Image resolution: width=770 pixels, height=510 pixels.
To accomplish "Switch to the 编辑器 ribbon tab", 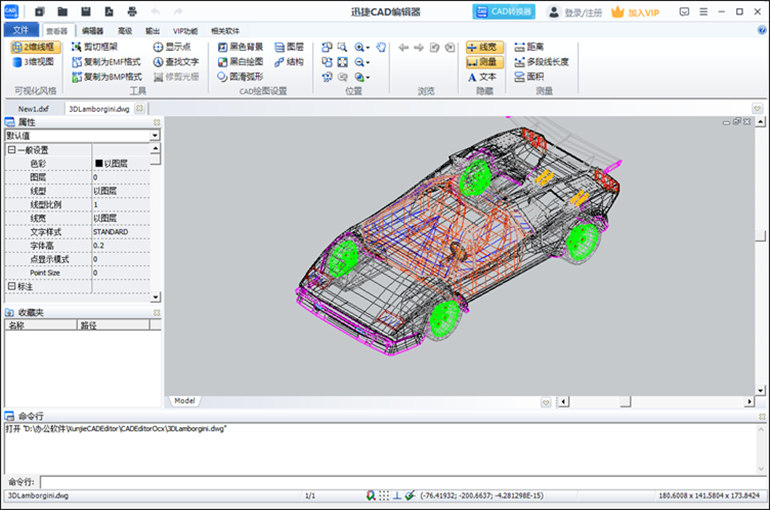I will pos(92,31).
